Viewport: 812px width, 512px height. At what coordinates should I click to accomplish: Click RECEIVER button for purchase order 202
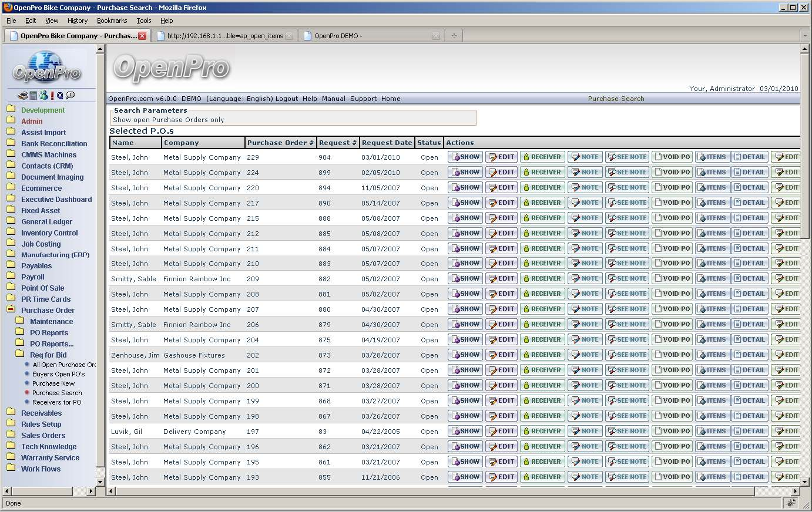point(542,355)
